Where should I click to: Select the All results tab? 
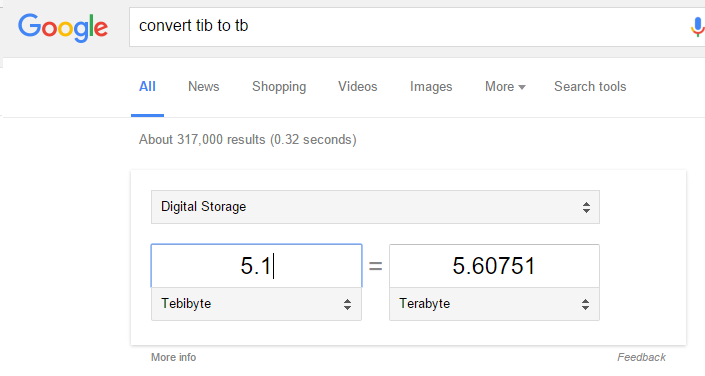[x=147, y=86]
